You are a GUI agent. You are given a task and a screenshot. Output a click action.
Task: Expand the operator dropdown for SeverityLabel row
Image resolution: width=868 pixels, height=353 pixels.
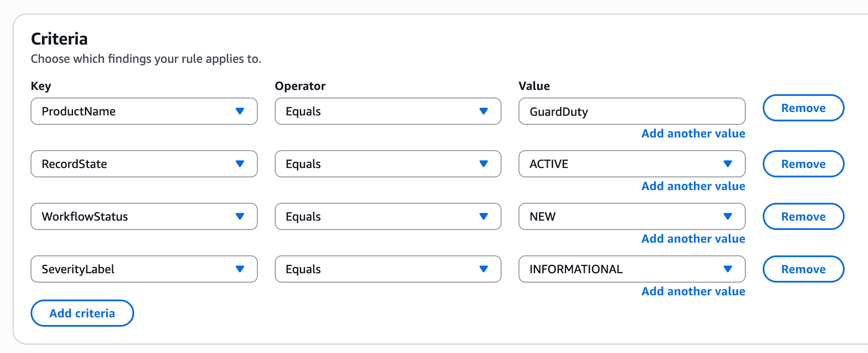pyautogui.click(x=388, y=269)
